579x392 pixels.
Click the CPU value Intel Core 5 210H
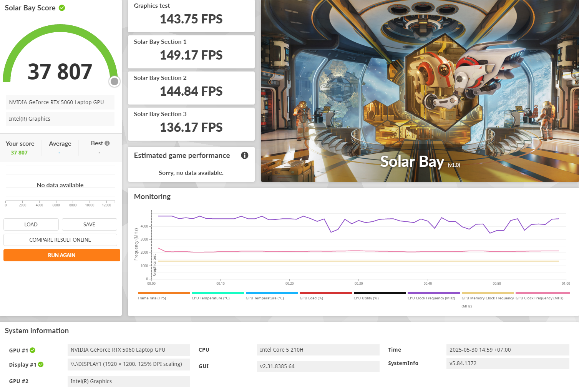click(x=318, y=350)
